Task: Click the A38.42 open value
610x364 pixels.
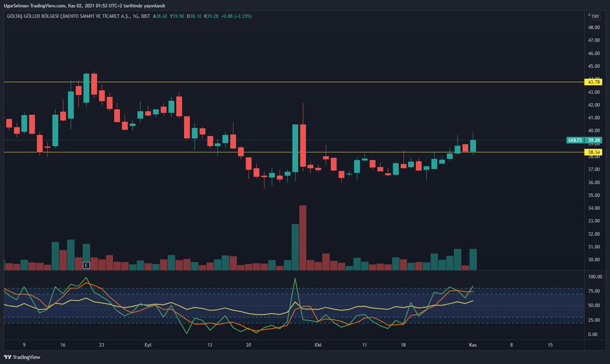Action: (x=161, y=16)
